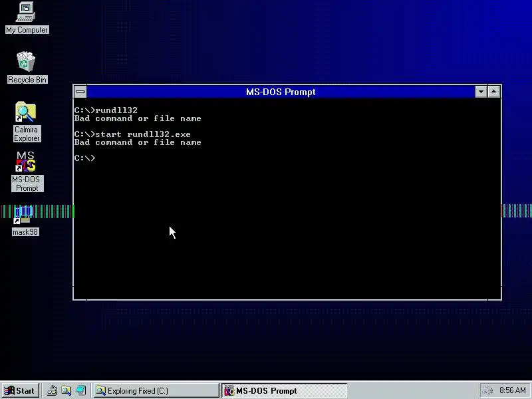Image resolution: width=532 pixels, height=399 pixels.
Task: Select the MS-DOS Prompt desktop shortcut
Action: [x=27, y=172]
